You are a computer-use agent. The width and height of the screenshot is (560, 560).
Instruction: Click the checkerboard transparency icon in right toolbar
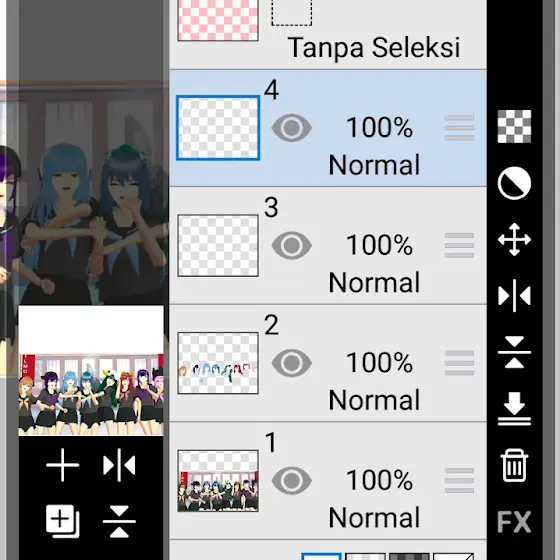(514, 126)
